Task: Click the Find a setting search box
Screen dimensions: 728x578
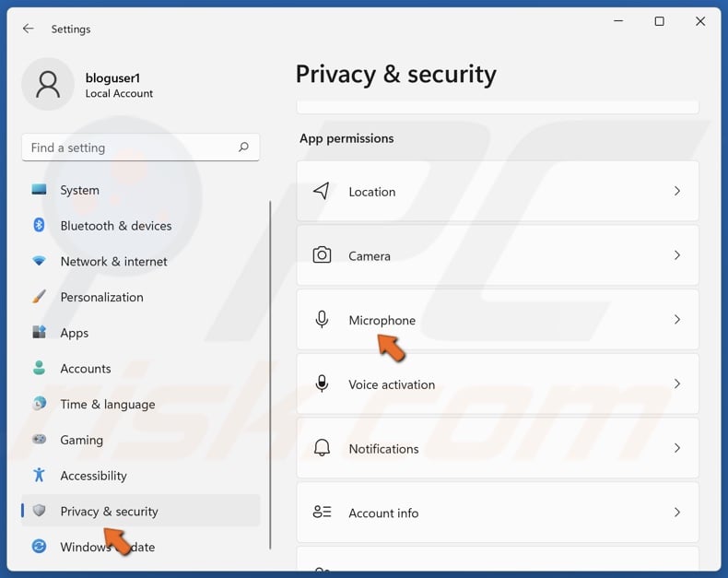Action: (x=140, y=147)
